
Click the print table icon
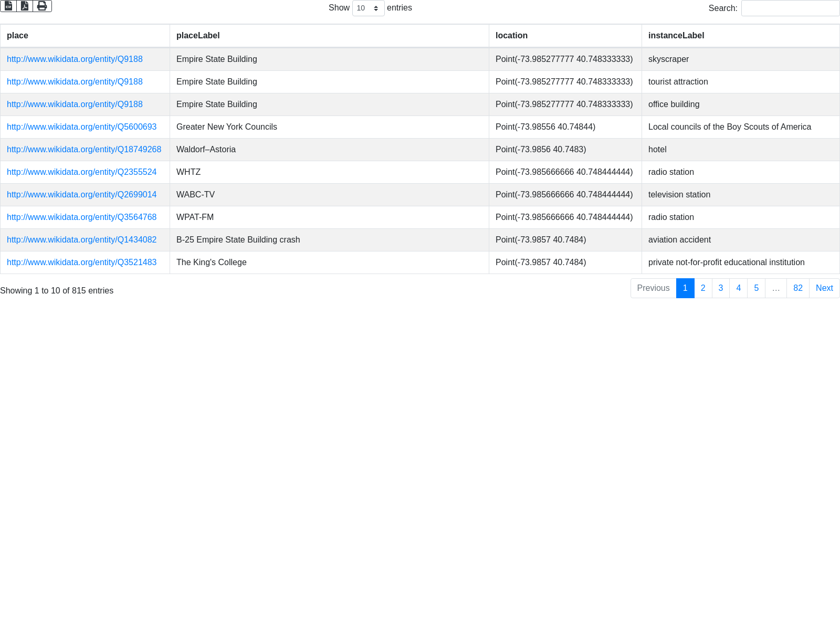tap(42, 6)
